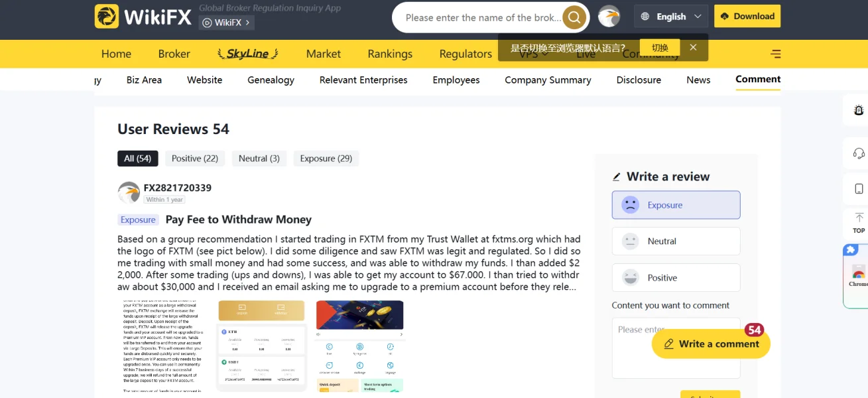Open the eagle user avatar in header

pos(609,17)
